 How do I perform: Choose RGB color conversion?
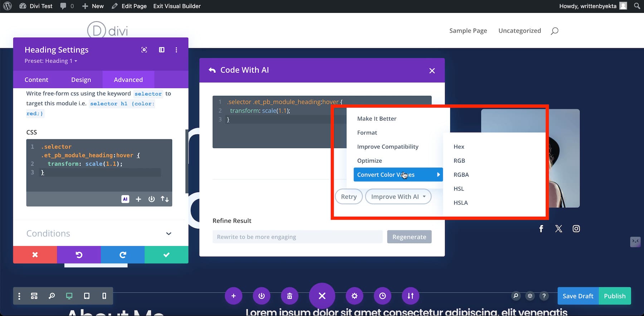click(x=459, y=161)
